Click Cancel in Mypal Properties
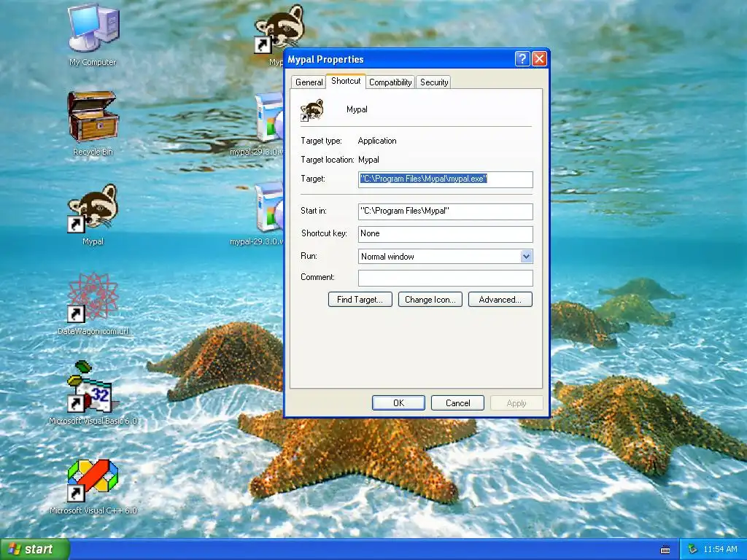The height and width of the screenshot is (560, 747). (457, 402)
